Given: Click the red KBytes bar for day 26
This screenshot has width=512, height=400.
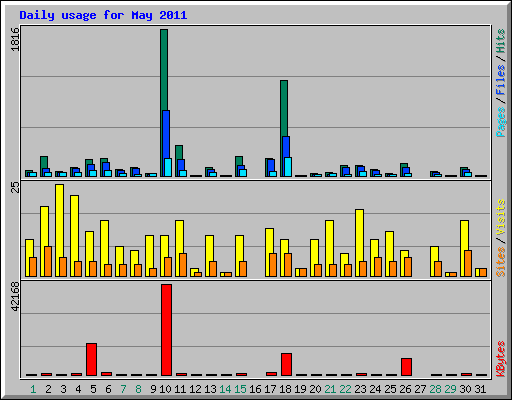Looking at the screenshot, I should 406,367.
